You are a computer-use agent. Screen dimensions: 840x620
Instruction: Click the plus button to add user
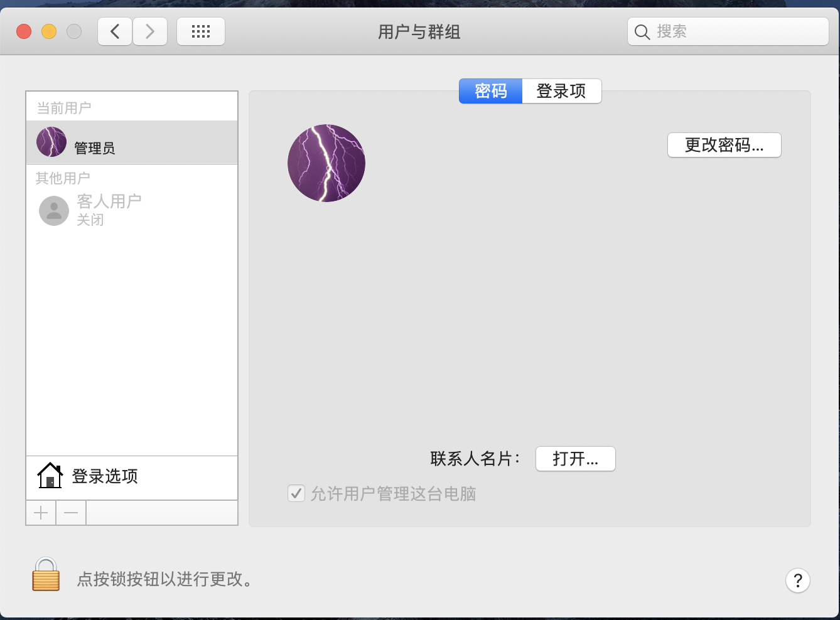[41, 513]
